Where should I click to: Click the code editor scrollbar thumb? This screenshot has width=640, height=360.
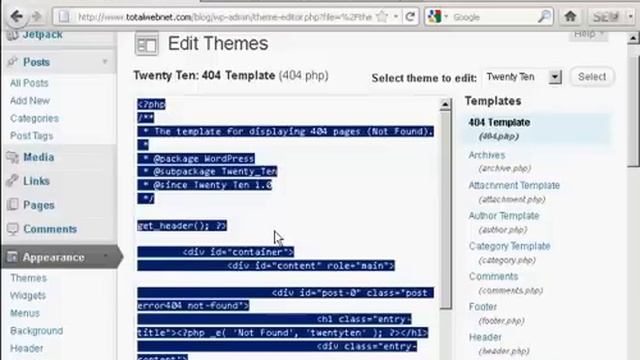[445, 210]
